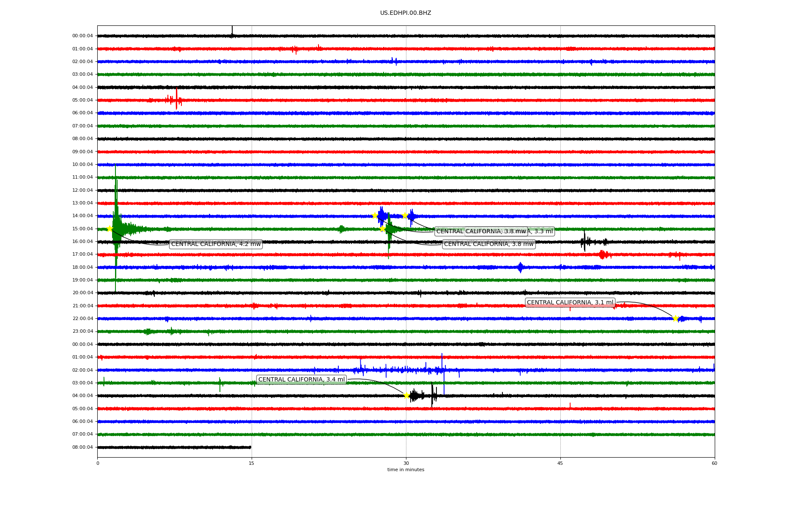Select the CENTRAL CALIFORNIA, 3.1 ml annotation
This screenshot has width=812, height=508.
tap(570, 303)
